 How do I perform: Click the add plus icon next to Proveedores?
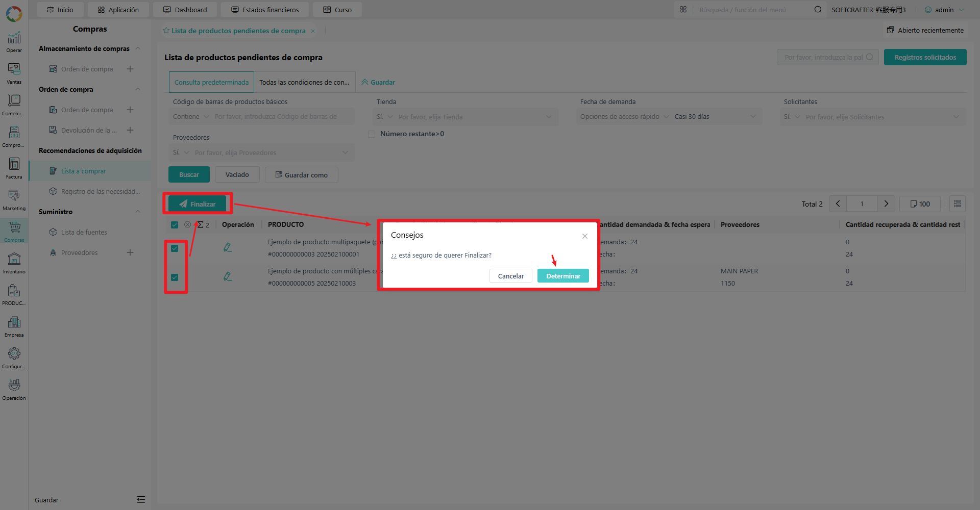tap(130, 252)
